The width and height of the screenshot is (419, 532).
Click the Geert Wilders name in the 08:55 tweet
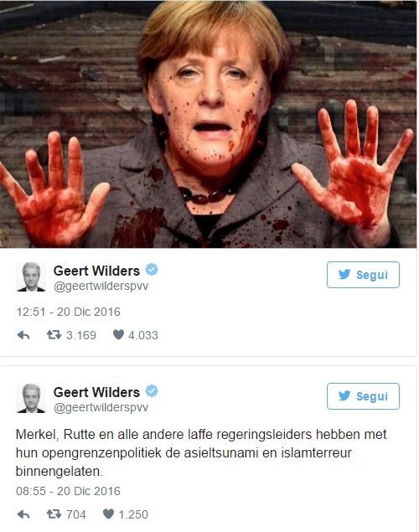(x=96, y=392)
